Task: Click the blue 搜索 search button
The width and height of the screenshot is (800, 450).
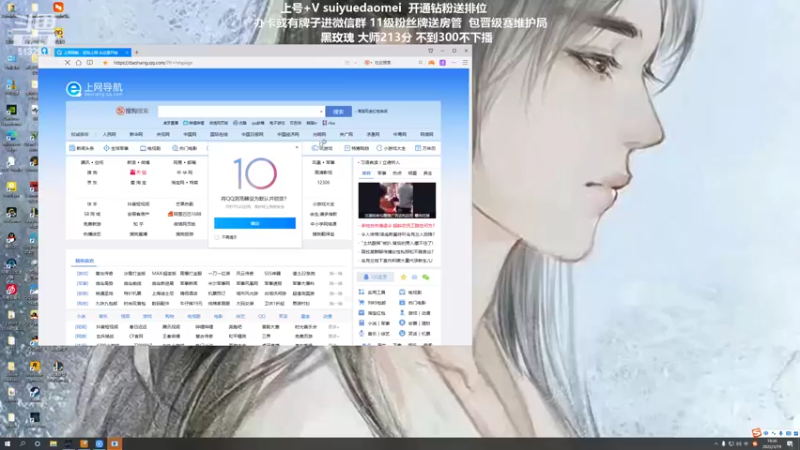Action: [x=338, y=111]
